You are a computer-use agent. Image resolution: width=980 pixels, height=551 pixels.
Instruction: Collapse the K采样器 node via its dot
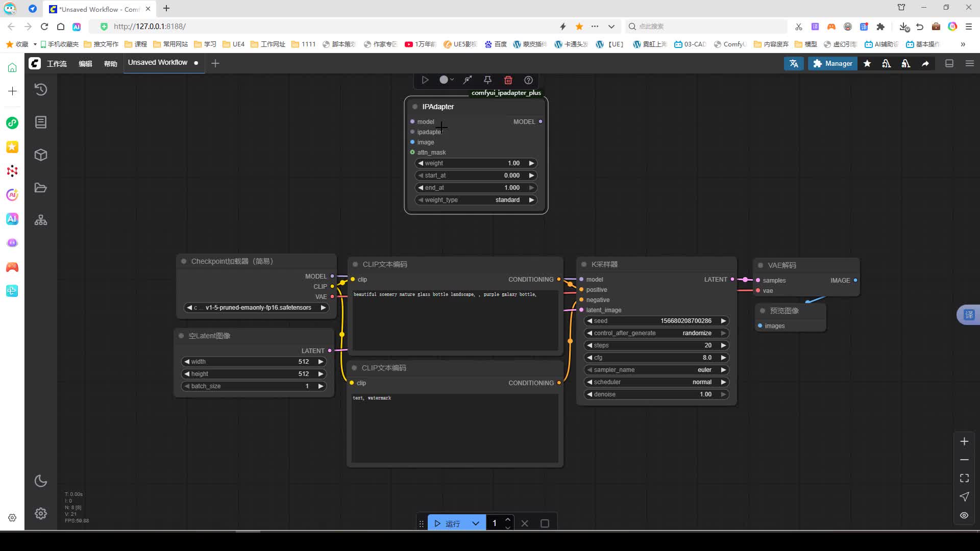coord(584,264)
